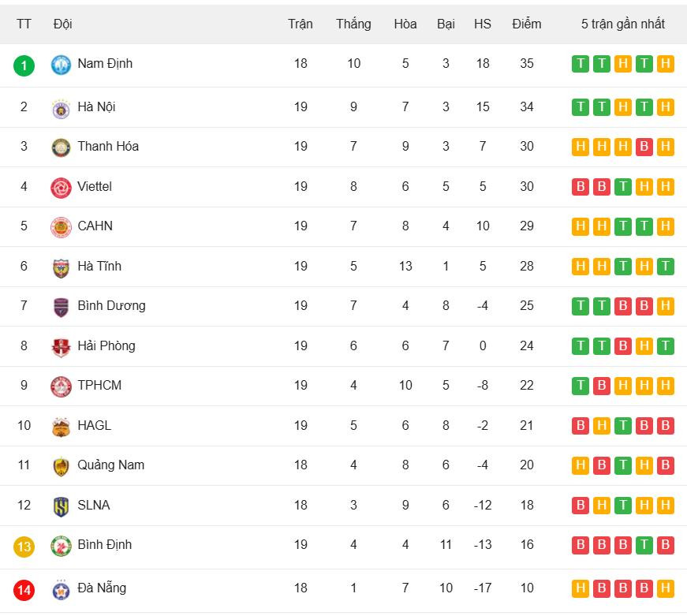This screenshot has width=687, height=616.
Task: Click the Bình Dương team badge
Action: (61, 307)
